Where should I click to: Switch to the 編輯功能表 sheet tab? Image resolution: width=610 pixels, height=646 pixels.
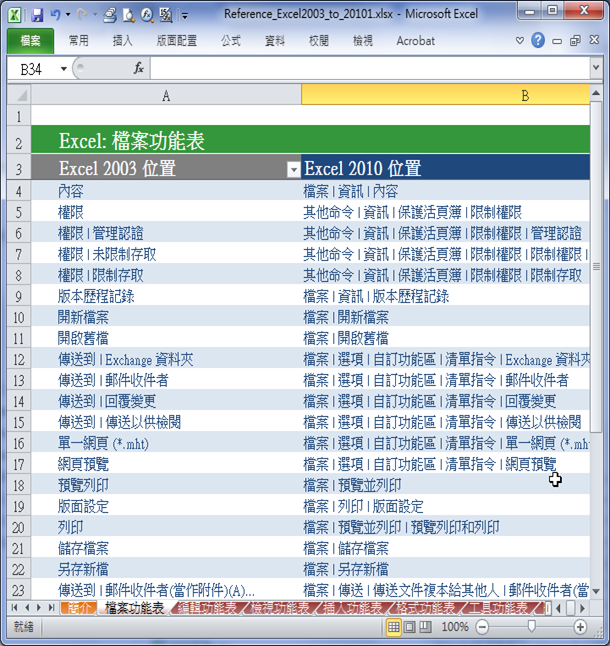pyautogui.click(x=208, y=608)
